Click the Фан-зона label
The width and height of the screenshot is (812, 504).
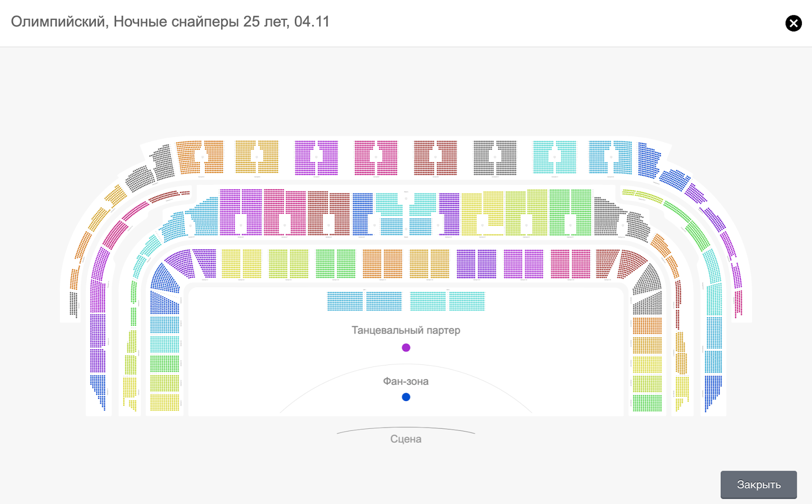(x=406, y=381)
